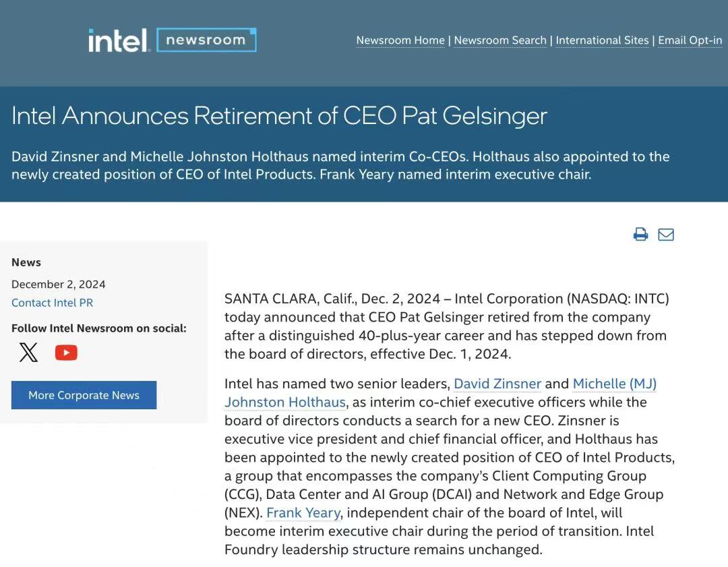Print the article using the printer icon
This screenshot has height=567, width=728.
click(x=640, y=235)
